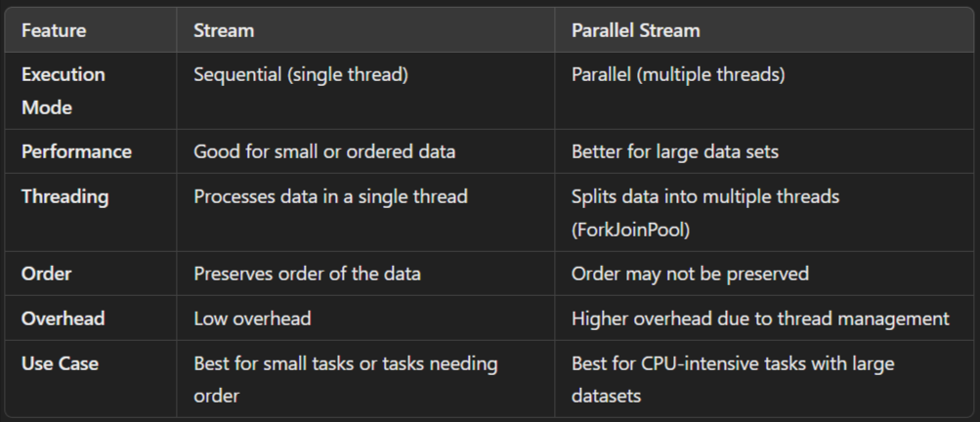Click the 'Parallel (multiple threads)' cell

click(677, 75)
